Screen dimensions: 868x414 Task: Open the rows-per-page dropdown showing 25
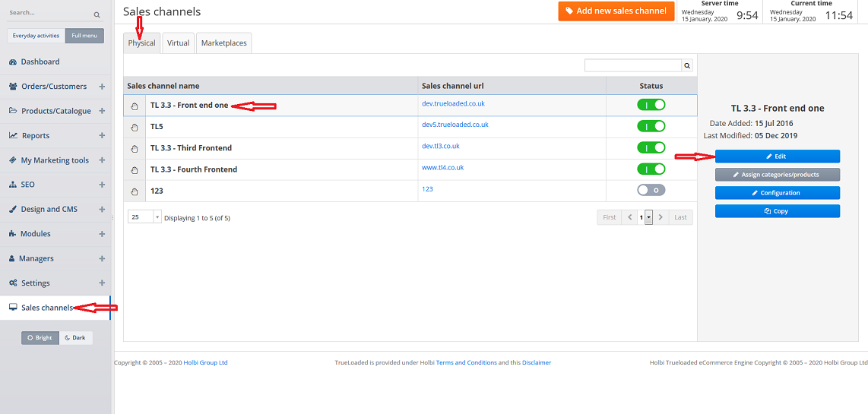(144, 217)
